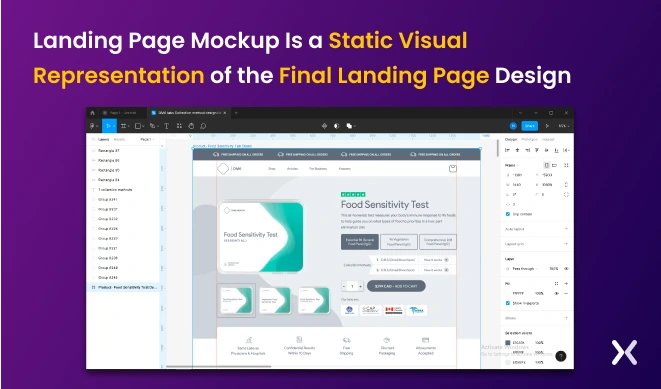Click the mask icon in top toolbar
The height and width of the screenshot is (389, 661).
coord(336,126)
